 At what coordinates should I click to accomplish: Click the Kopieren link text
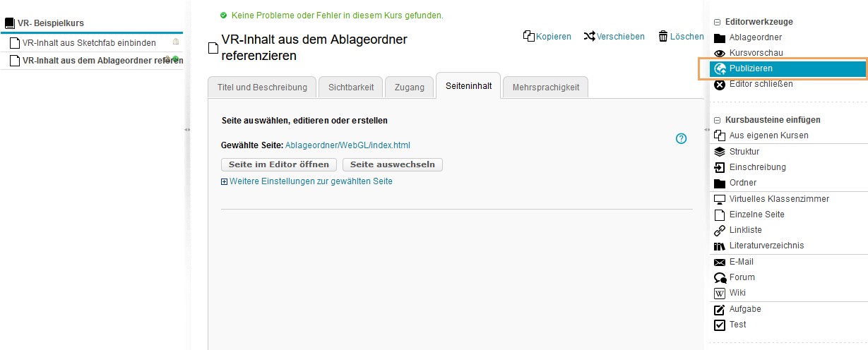[x=554, y=37]
